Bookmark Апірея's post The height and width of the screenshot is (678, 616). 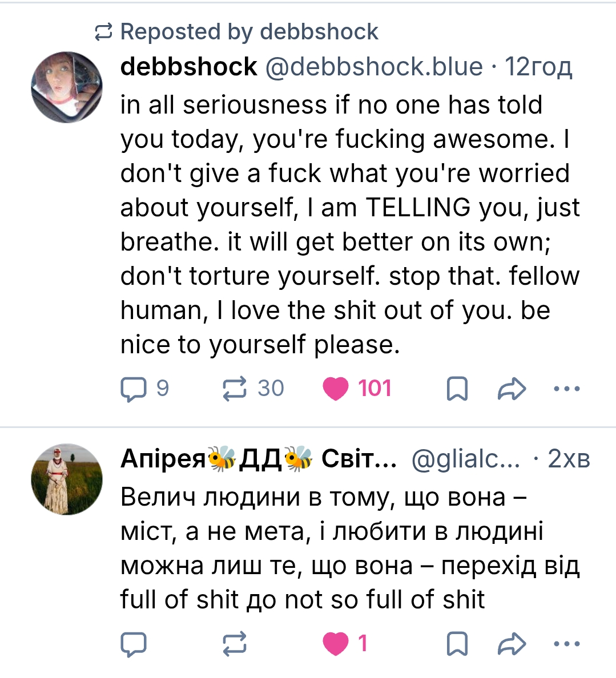[457, 644]
